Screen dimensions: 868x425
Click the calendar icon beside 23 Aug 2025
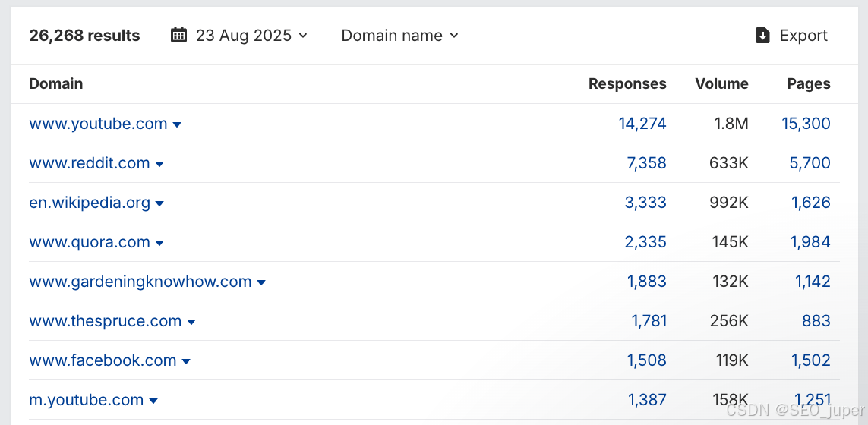point(178,36)
